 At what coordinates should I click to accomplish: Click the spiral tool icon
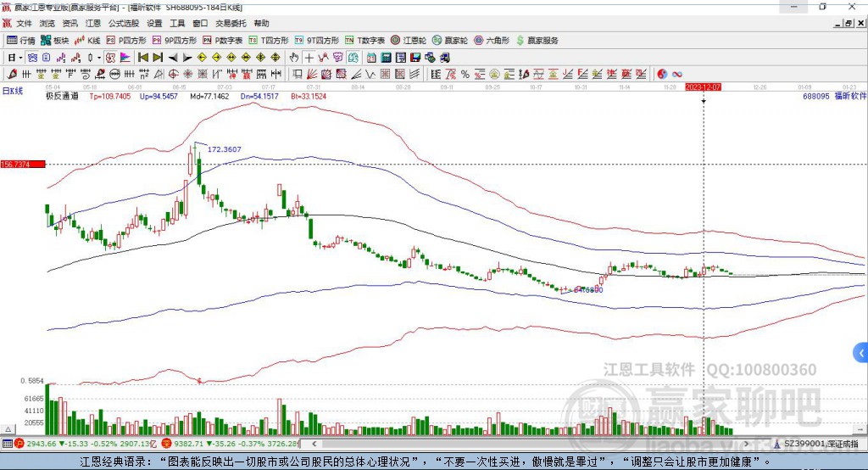[85, 75]
